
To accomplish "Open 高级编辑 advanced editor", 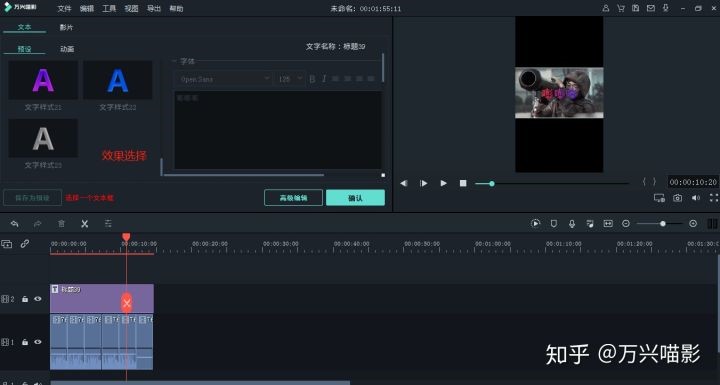I will 293,198.
